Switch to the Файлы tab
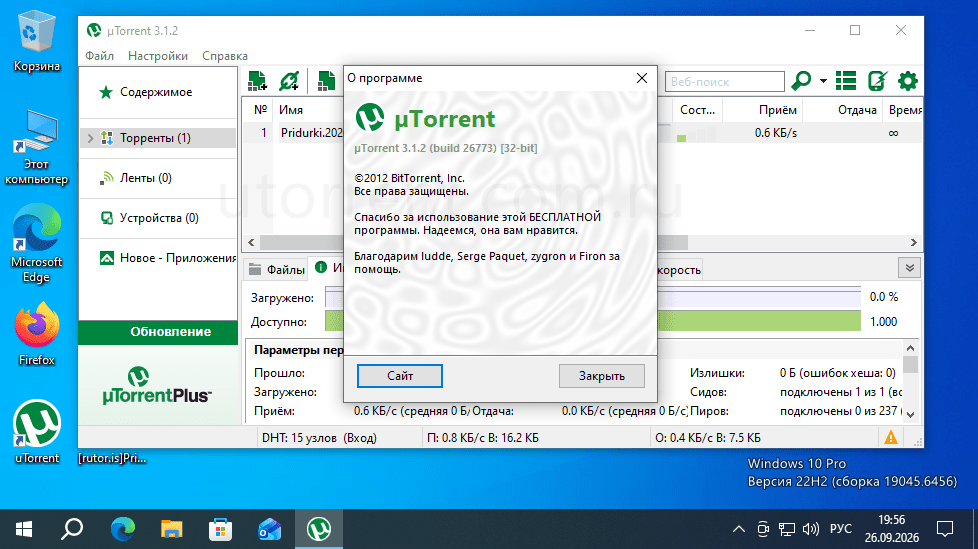978x549 pixels. [x=276, y=270]
